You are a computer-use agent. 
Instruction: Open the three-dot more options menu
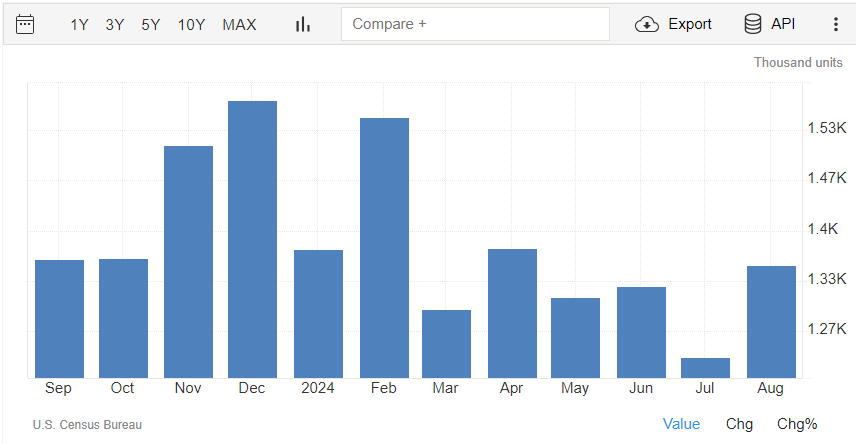(x=836, y=24)
